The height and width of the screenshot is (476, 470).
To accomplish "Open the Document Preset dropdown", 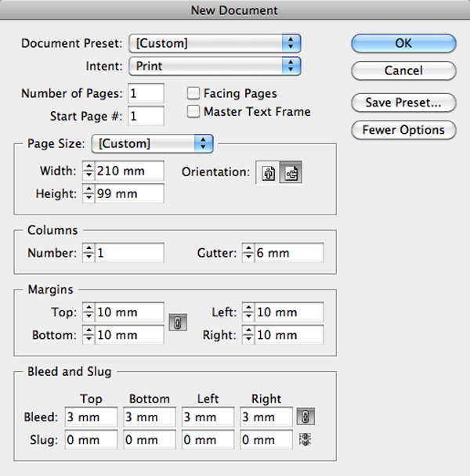I will pos(215,43).
